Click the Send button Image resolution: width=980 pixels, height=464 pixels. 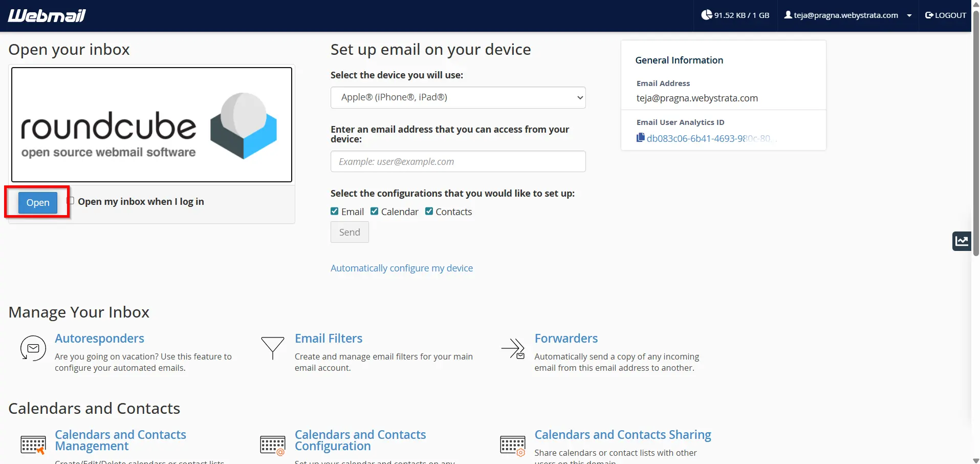350,232
